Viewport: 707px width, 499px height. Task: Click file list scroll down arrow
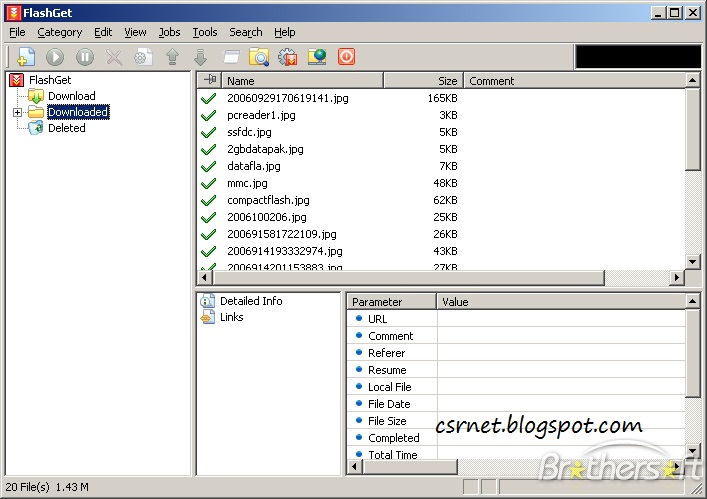click(x=693, y=261)
